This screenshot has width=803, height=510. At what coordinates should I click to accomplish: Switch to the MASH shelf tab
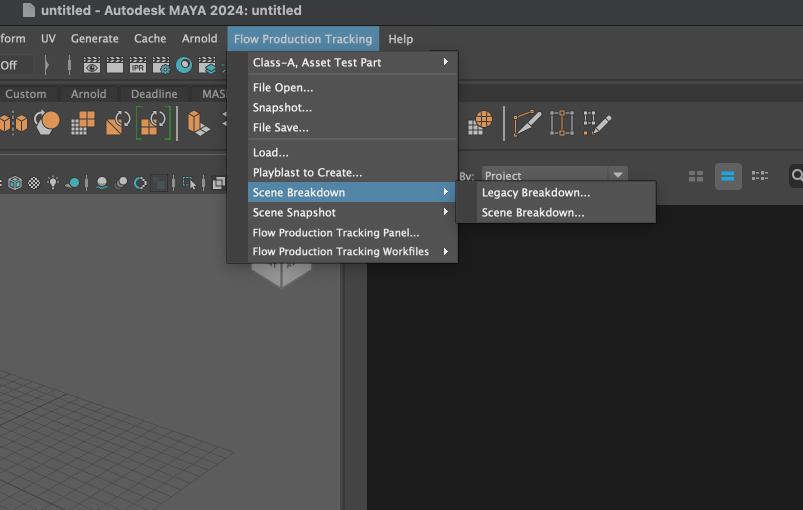coord(213,94)
